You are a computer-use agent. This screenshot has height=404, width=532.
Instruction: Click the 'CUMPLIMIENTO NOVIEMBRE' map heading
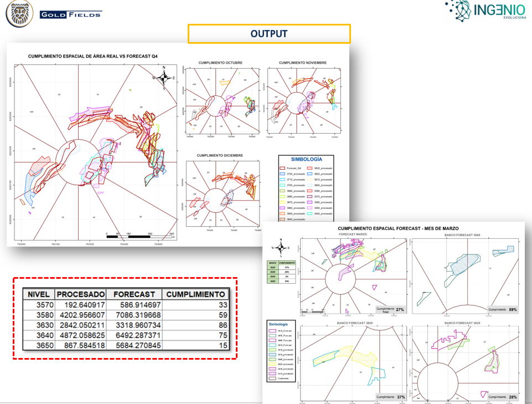pos(303,63)
